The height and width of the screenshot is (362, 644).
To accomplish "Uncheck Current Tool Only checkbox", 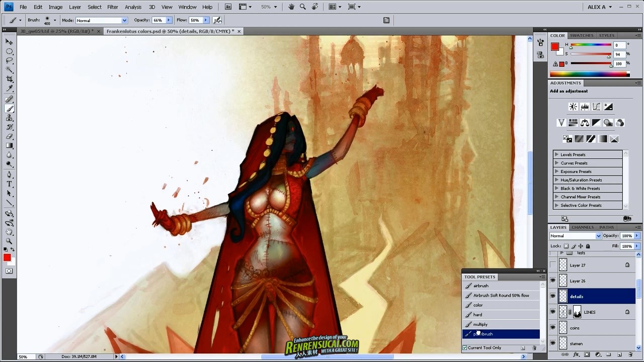I will pyautogui.click(x=465, y=348).
